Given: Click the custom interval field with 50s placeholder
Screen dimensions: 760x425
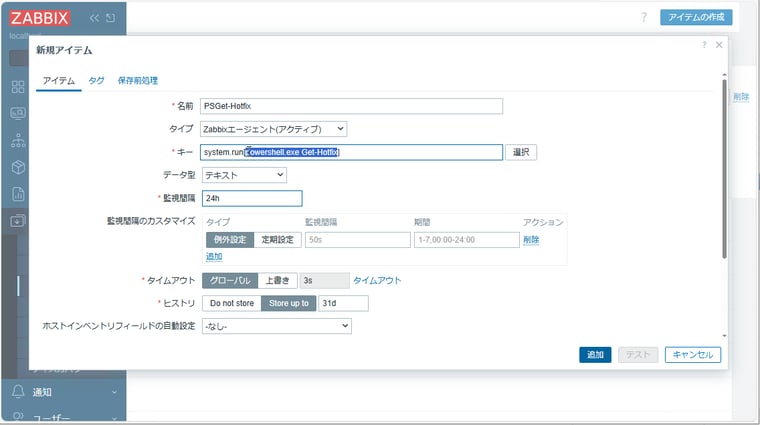Looking at the screenshot, I should coord(358,240).
